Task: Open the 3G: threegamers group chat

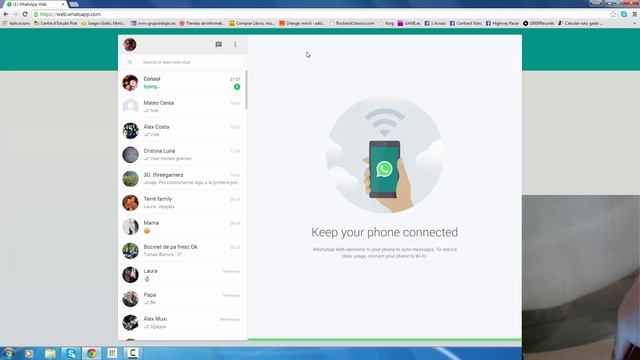Action: [182, 179]
